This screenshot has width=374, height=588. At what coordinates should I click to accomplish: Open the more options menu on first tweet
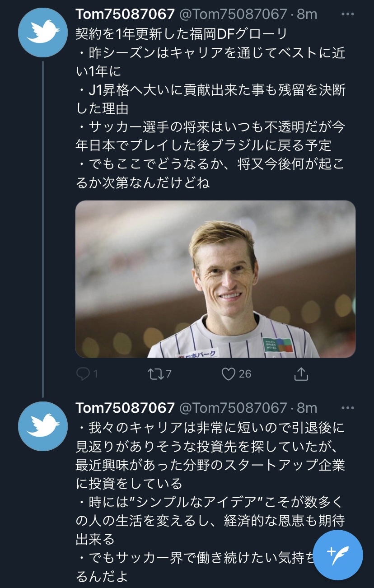click(348, 14)
